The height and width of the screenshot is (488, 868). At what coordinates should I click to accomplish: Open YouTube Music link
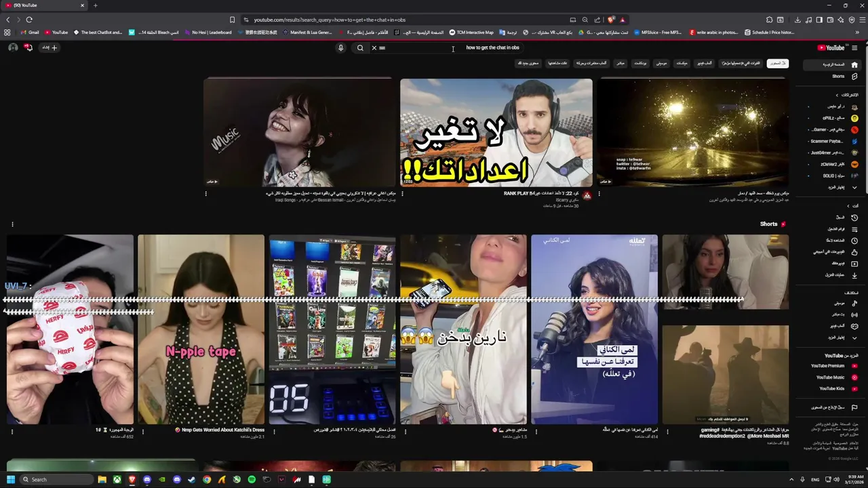point(832,378)
